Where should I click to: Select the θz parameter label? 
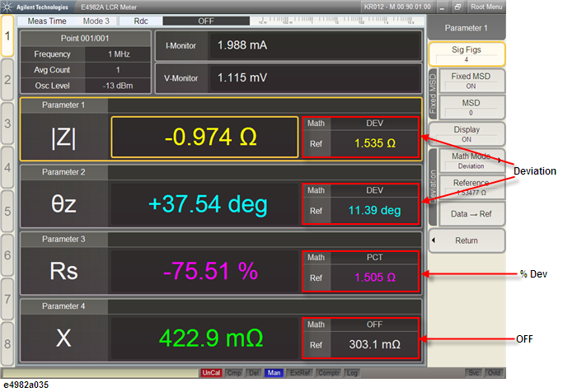63,204
